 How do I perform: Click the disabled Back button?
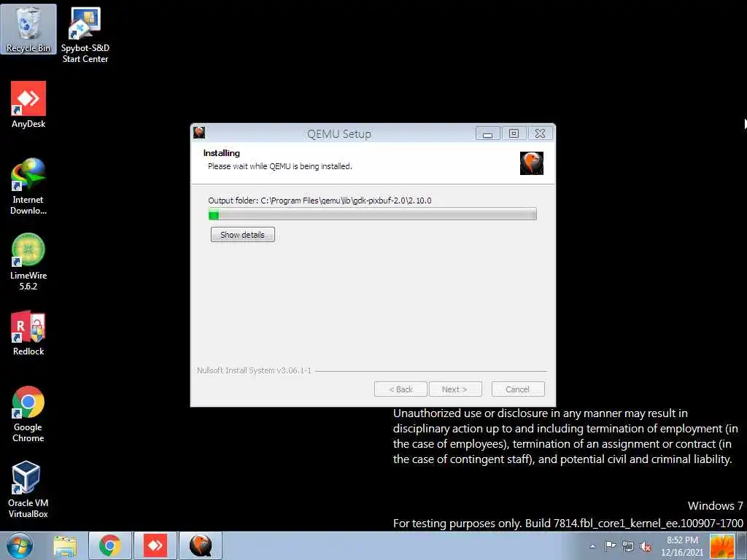tap(400, 389)
